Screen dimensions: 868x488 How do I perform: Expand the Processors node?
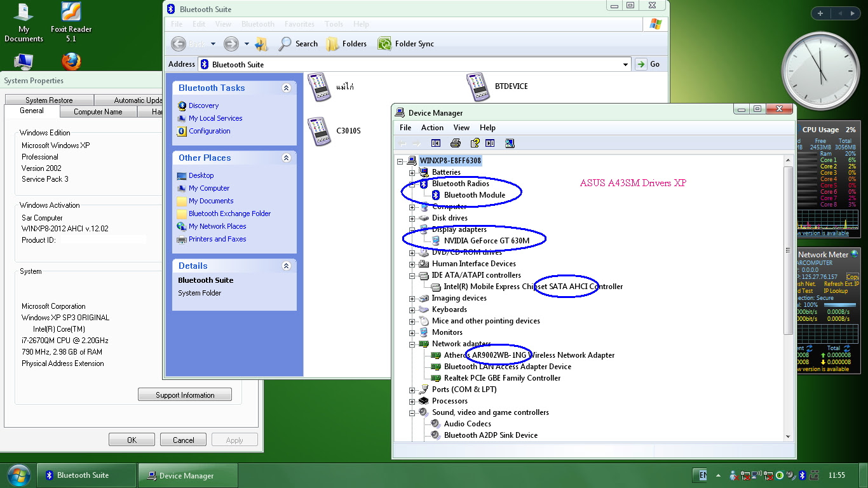(412, 401)
